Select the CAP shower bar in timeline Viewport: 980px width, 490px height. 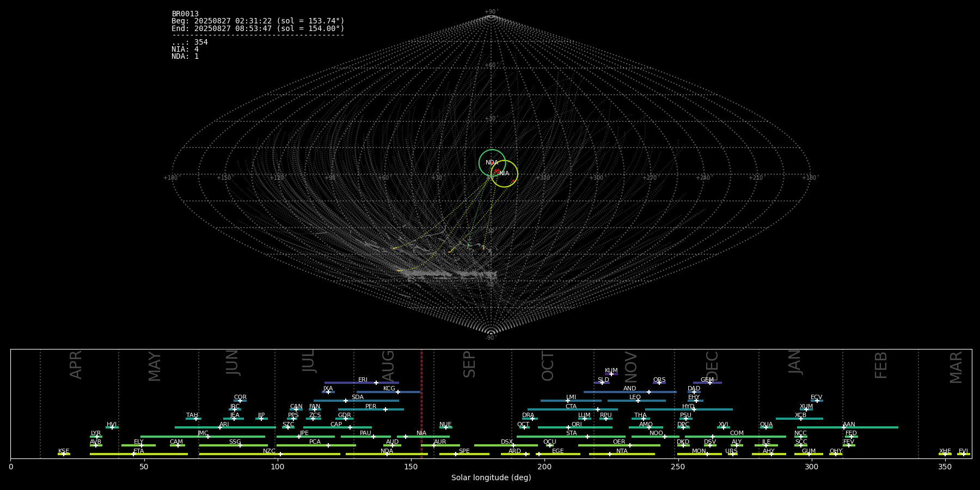point(338,427)
